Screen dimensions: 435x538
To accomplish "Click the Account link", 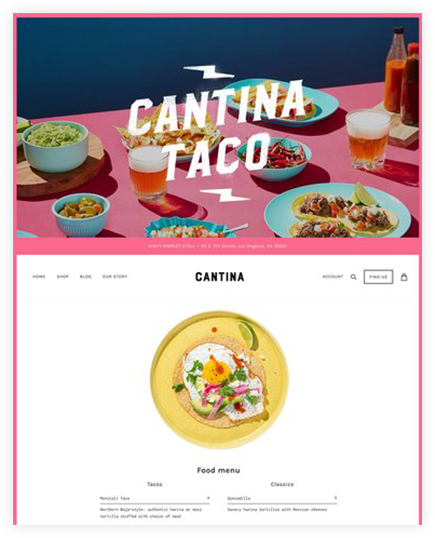I will point(333,277).
